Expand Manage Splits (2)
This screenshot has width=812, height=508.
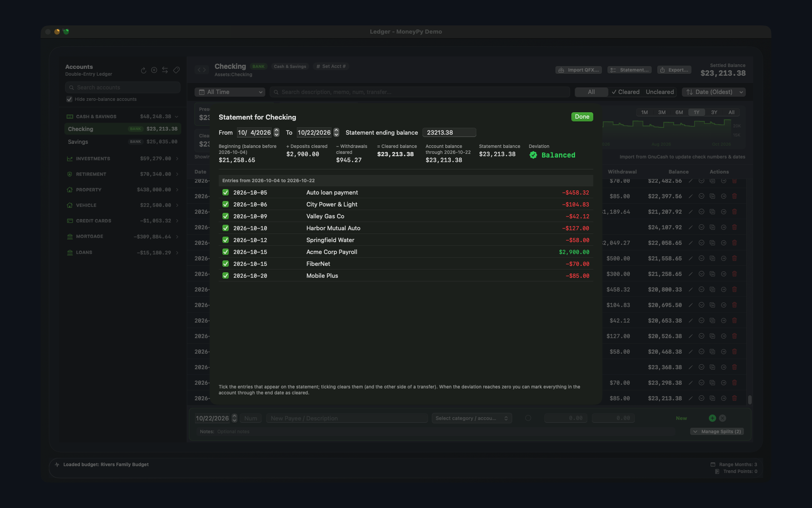click(x=717, y=431)
